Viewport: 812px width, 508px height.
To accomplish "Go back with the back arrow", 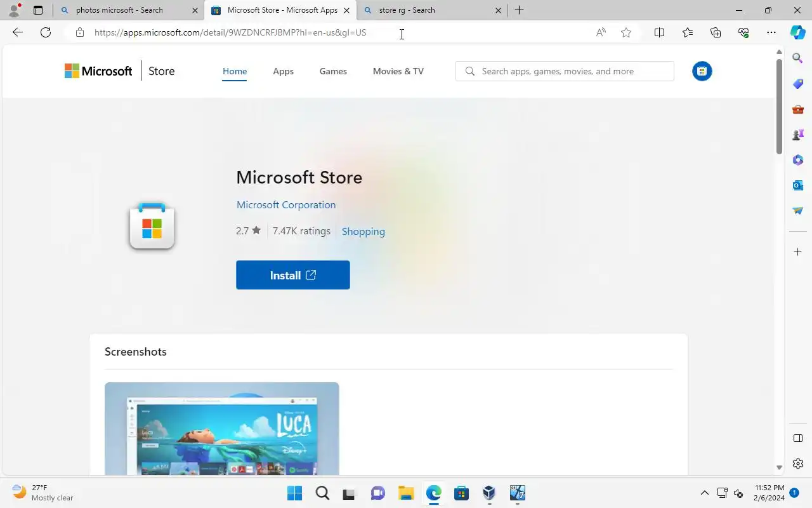I will click(18, 32).
